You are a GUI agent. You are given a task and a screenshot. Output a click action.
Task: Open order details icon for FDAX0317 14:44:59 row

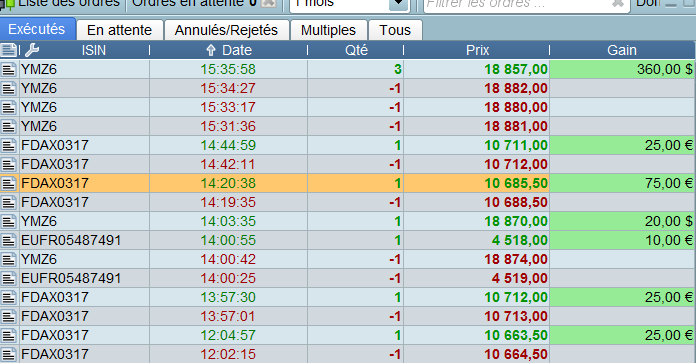(9, 145)
